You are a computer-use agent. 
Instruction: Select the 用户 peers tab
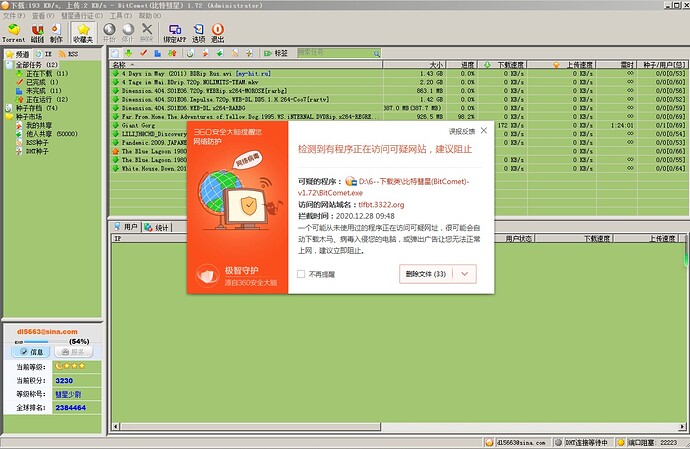[126, 227]
